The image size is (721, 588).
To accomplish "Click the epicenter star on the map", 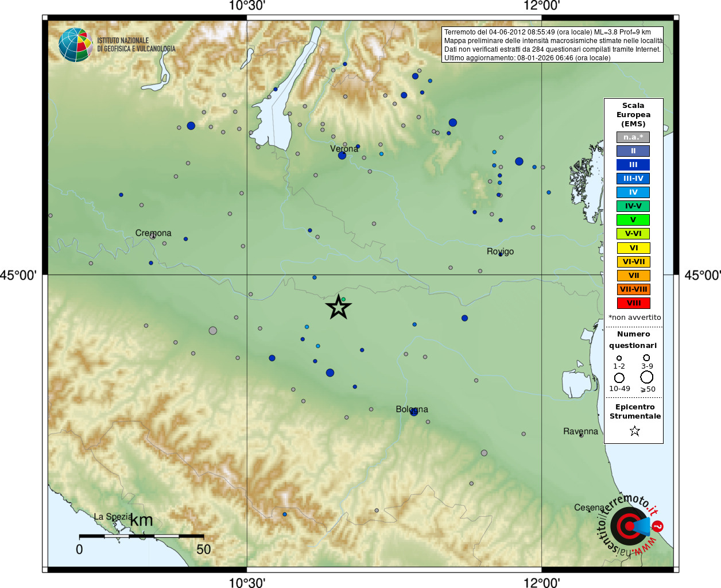I will pos(338,307).
